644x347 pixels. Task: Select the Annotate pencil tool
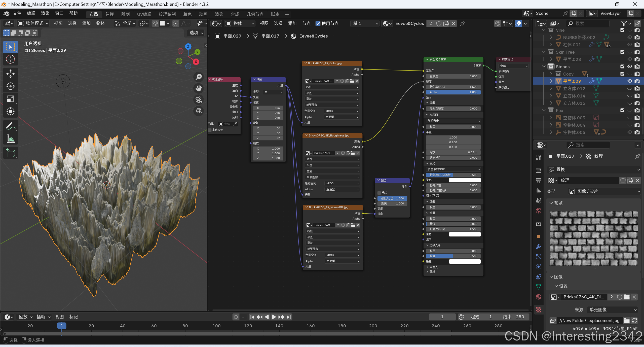[x=10, y=126]
